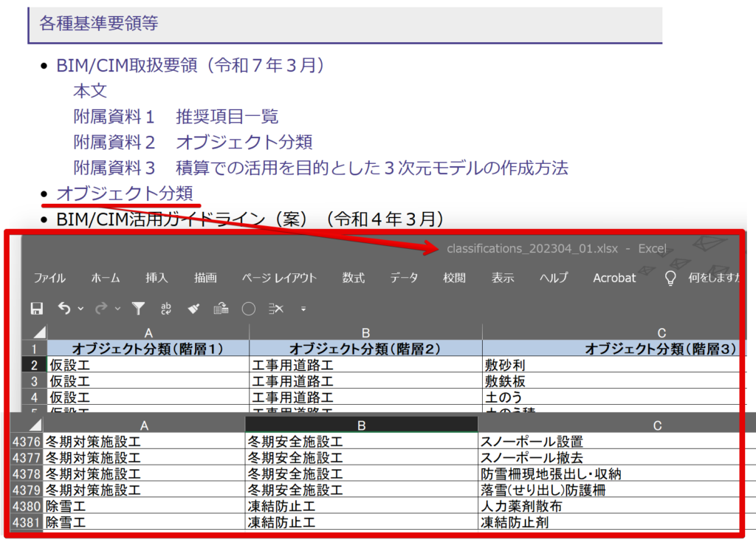Switch to the 数式 ribbon tab
This screenshot has height=540, width=756.
coord(353,278)
